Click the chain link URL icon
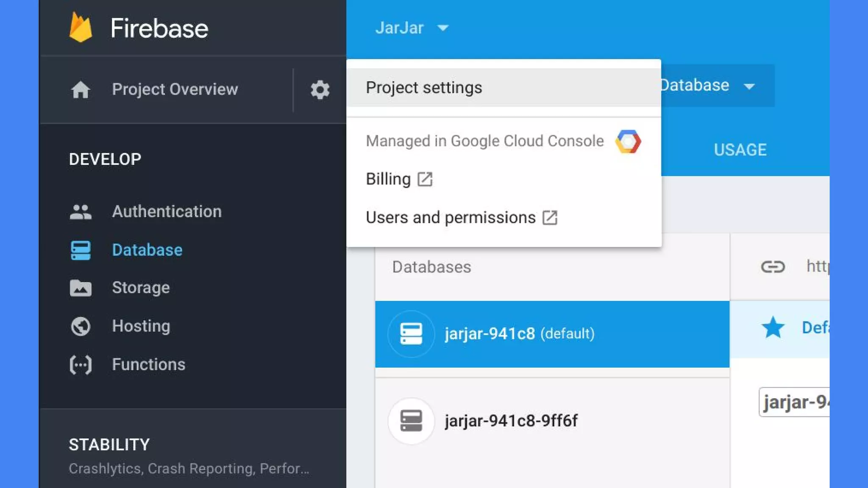The height and width of the screenshot is (488, 868). tap(773, 267)
